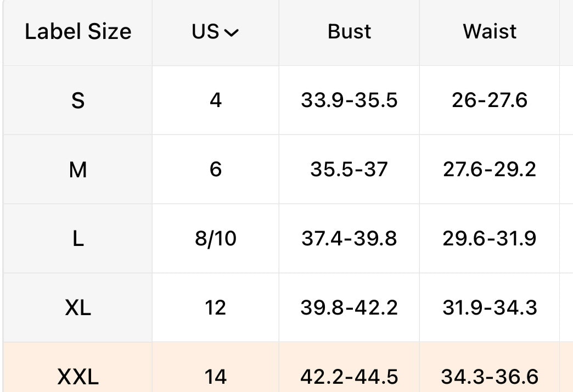
Task: Open the US size region dropdown
Action: click(x=215, y=31)
